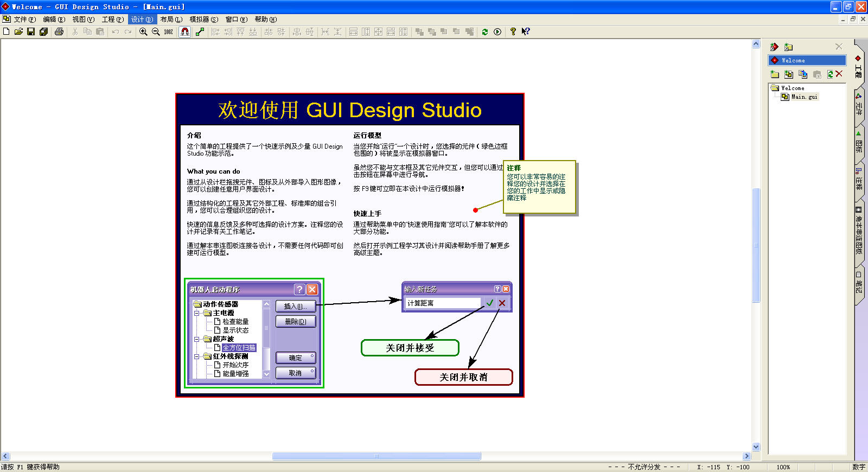Click the Redo arrow icon
Image resolution: width=868 pixels, height=472 pixels.
pyautogui.click(x=128, y=31)
